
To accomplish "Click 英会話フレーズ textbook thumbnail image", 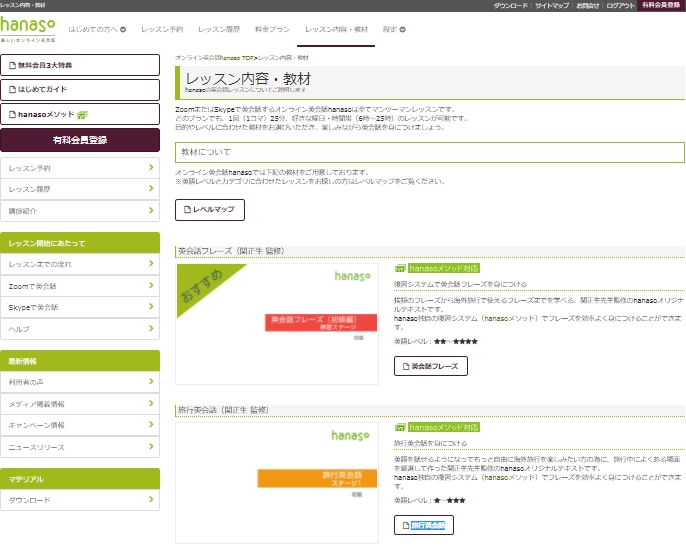I will (x=277, y=324).
